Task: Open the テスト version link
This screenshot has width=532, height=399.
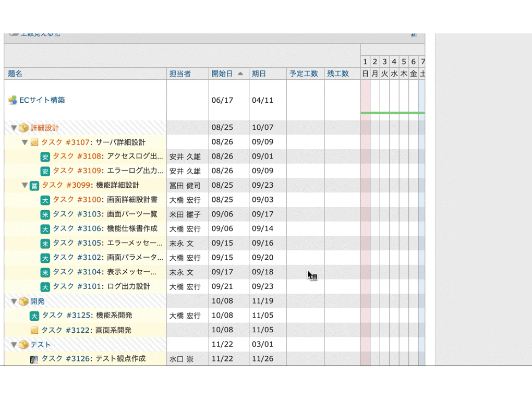Action: point(40,345)
